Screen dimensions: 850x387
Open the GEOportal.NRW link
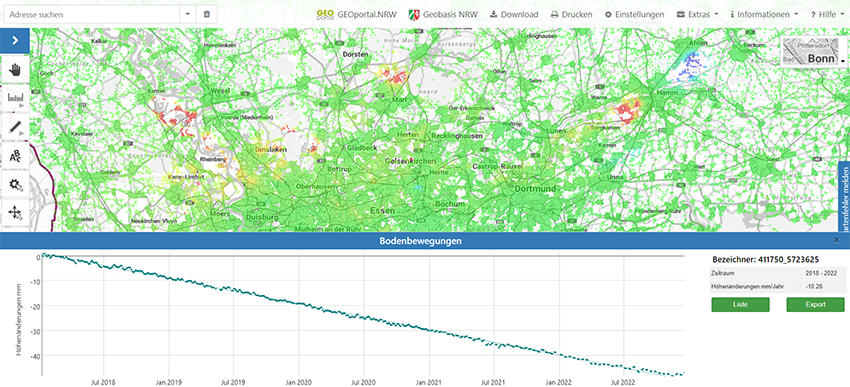click(357, 15)
